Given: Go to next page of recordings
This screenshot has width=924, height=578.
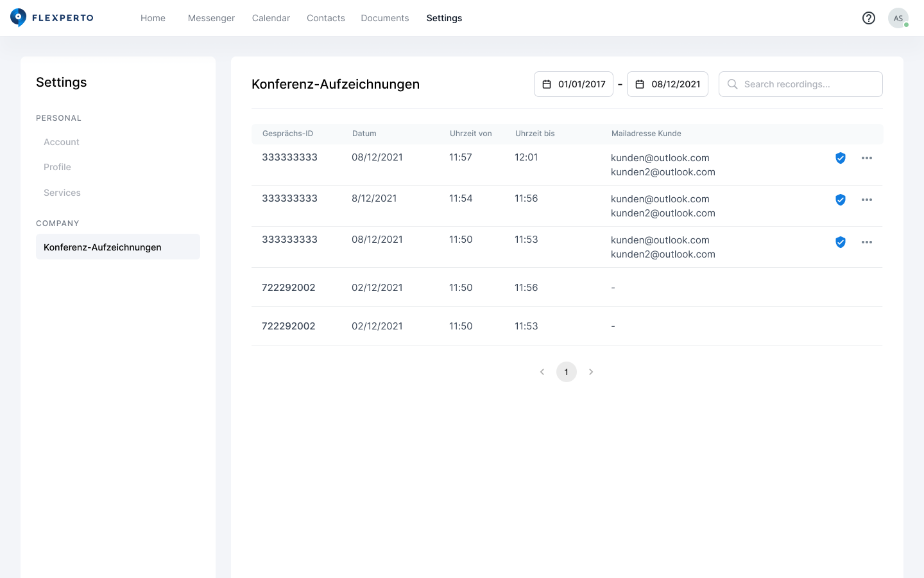Looking at the screenshot, I should click(591, 372).
